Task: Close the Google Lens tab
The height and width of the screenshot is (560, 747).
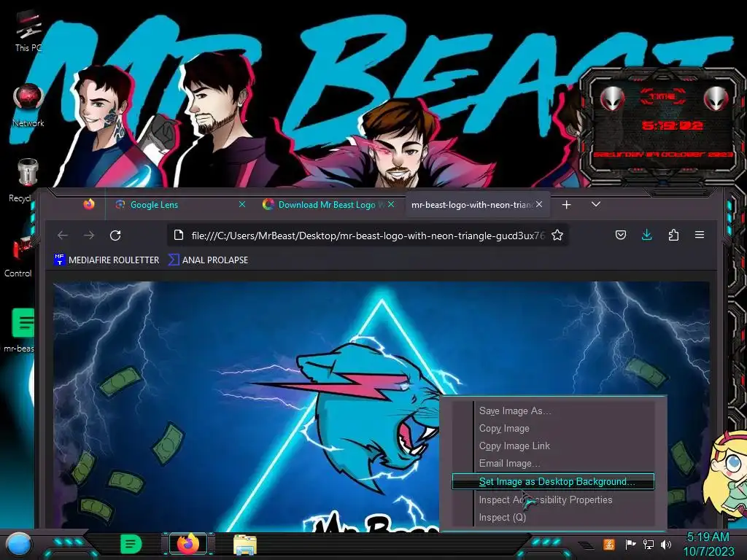Action: 242,204
